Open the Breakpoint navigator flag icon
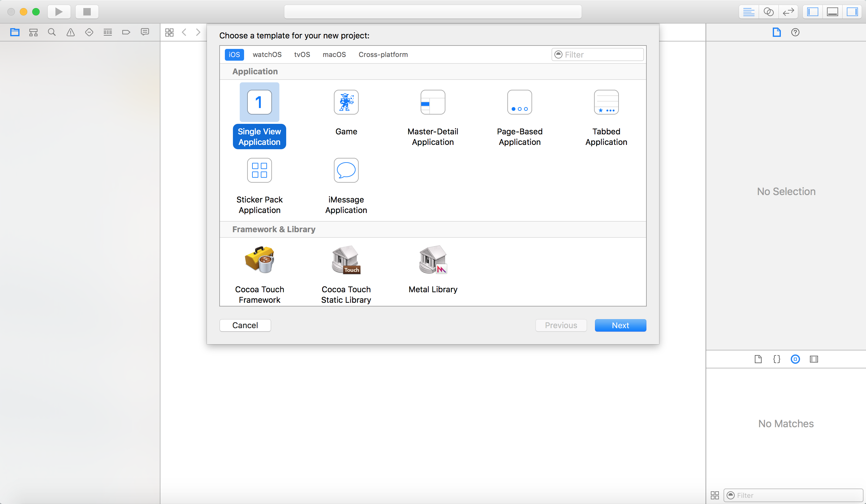This screenshot has width=866, height=504. click(126, 32)
